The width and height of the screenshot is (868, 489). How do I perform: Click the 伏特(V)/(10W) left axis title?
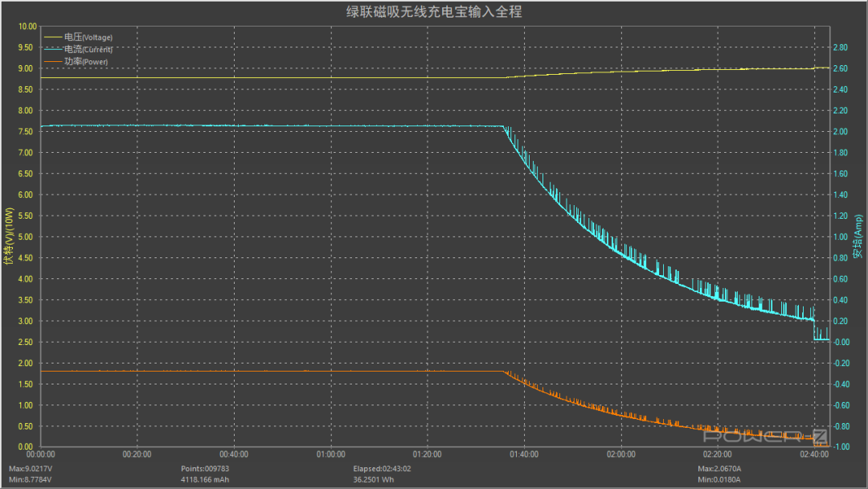tap(8, 236)
